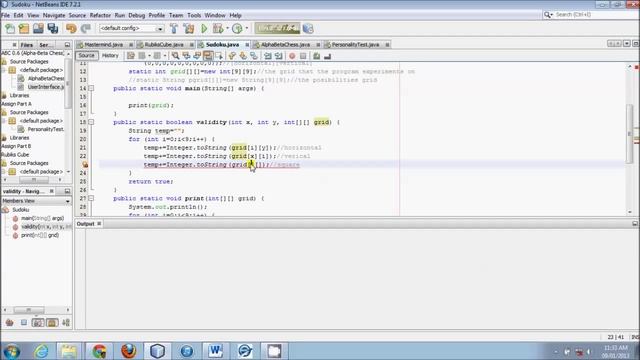Toggle Highlight Search in editor toolbar
The height and width of the screenshot is (360, 640).
click(208, 56)
